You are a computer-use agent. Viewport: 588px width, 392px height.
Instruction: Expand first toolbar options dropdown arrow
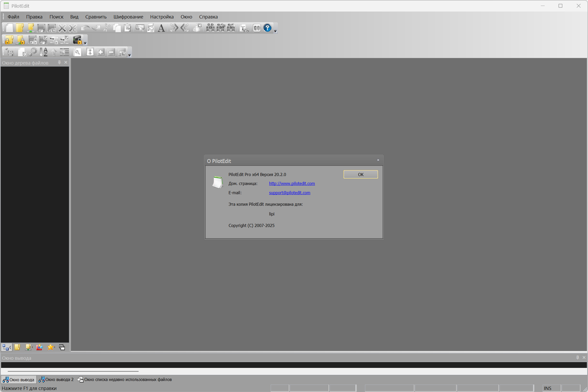(x=276, y=31)
